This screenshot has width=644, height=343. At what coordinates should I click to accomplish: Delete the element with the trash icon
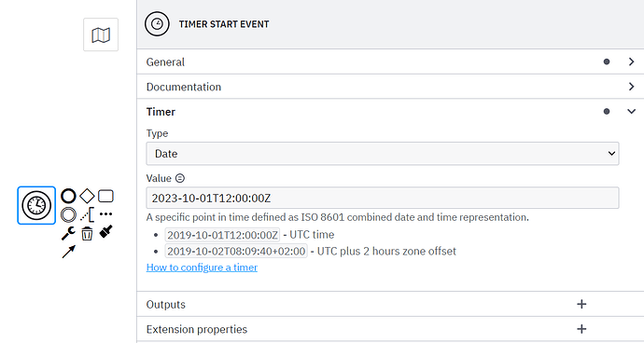pyautogui.click(x=87, y=233)
